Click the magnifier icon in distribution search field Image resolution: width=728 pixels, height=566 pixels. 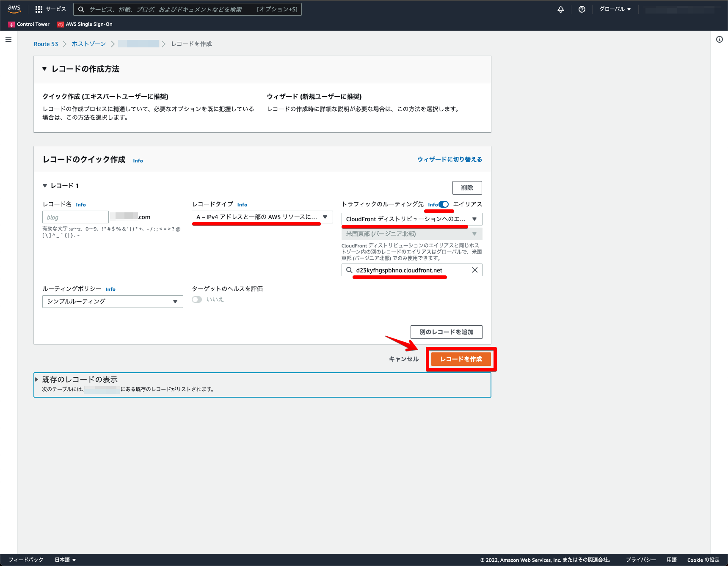[349, 270]
